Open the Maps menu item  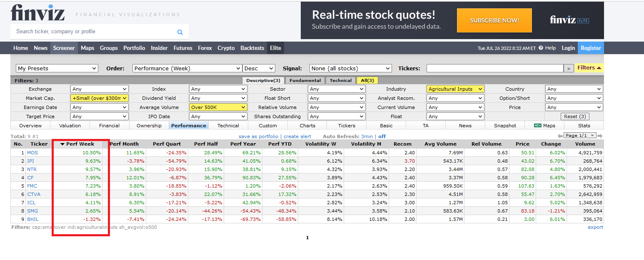click(x=87, y=48)
